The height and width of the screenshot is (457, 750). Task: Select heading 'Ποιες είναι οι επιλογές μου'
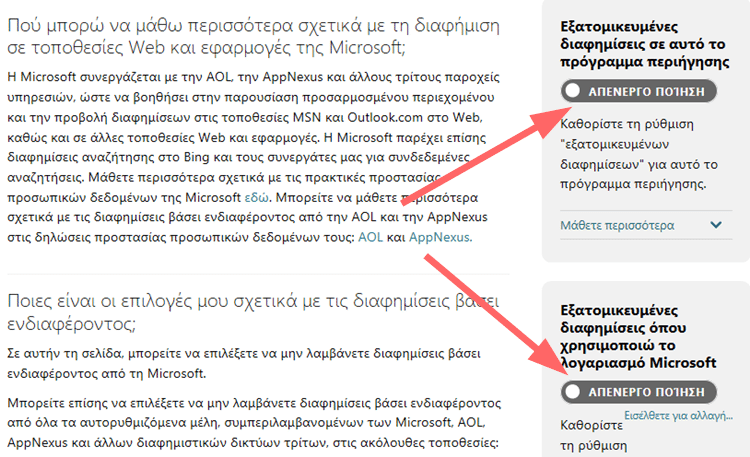pos(254,312)
